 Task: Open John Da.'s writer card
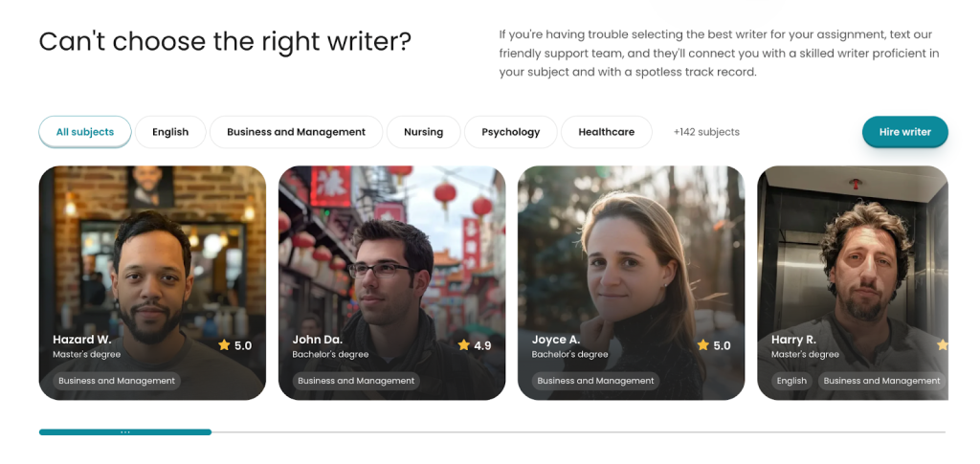(x=391, y=283)
